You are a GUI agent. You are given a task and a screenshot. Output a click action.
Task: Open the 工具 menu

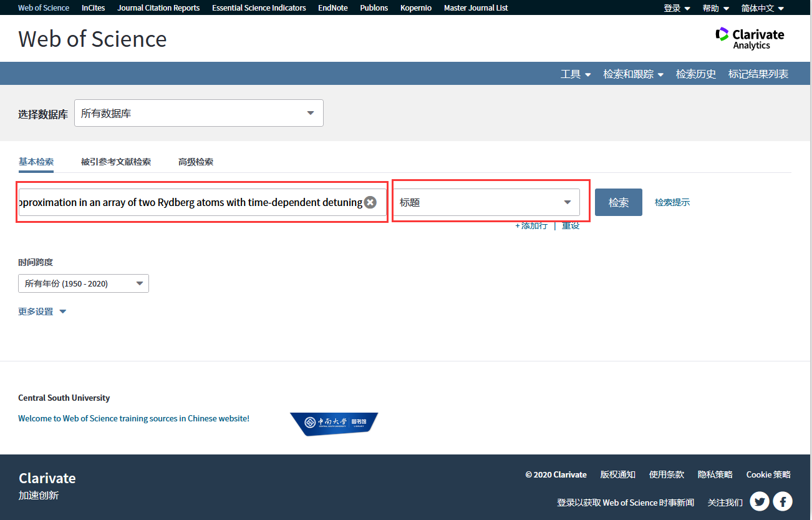point(576,74)
